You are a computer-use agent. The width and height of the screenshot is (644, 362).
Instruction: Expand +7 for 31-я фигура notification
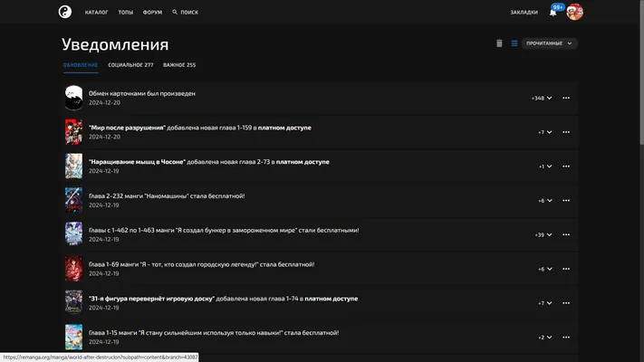tap(545, 303)
